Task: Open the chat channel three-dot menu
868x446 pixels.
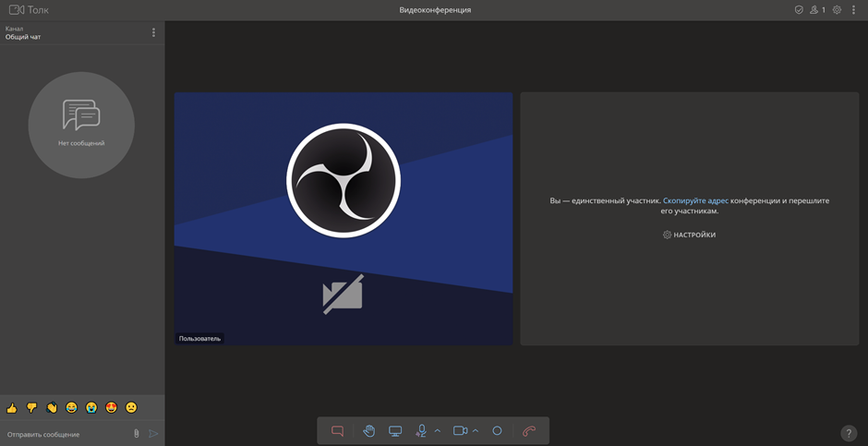Action: [x=154, y=32]
